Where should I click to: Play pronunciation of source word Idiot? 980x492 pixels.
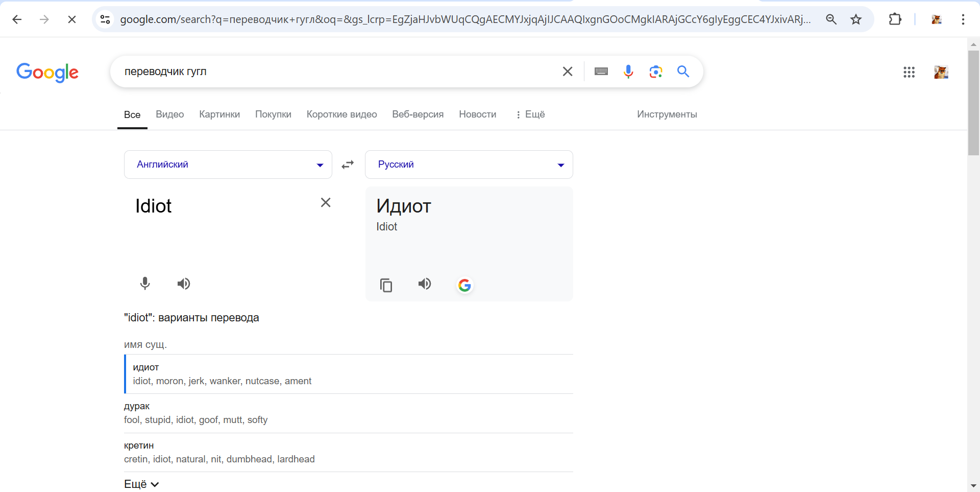(184, 284)
